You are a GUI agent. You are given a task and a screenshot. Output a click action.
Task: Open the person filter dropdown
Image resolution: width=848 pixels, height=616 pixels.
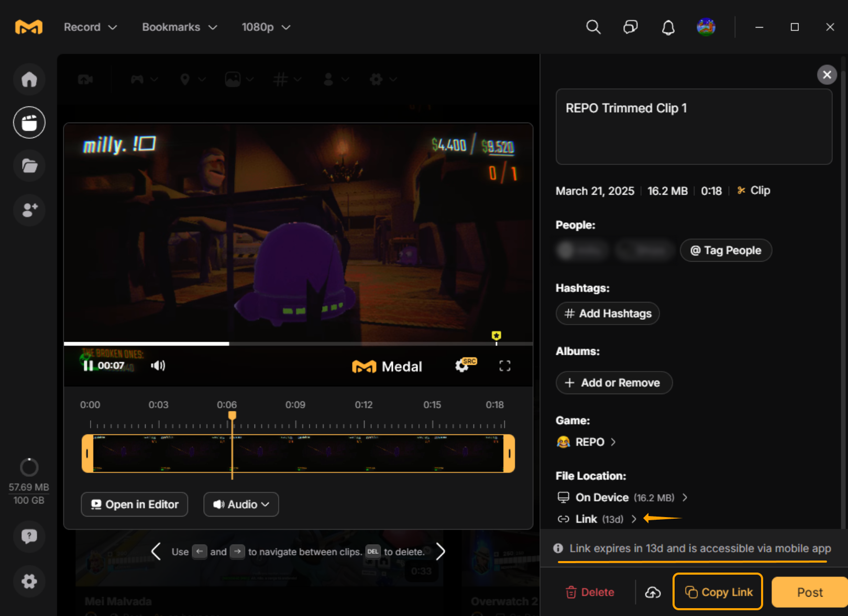click(336, 80)
